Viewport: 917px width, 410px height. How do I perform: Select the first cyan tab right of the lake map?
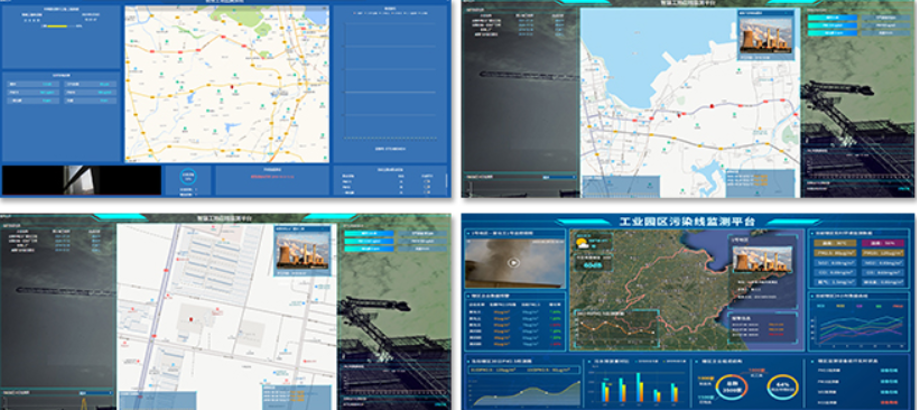(x=832, y=18)
